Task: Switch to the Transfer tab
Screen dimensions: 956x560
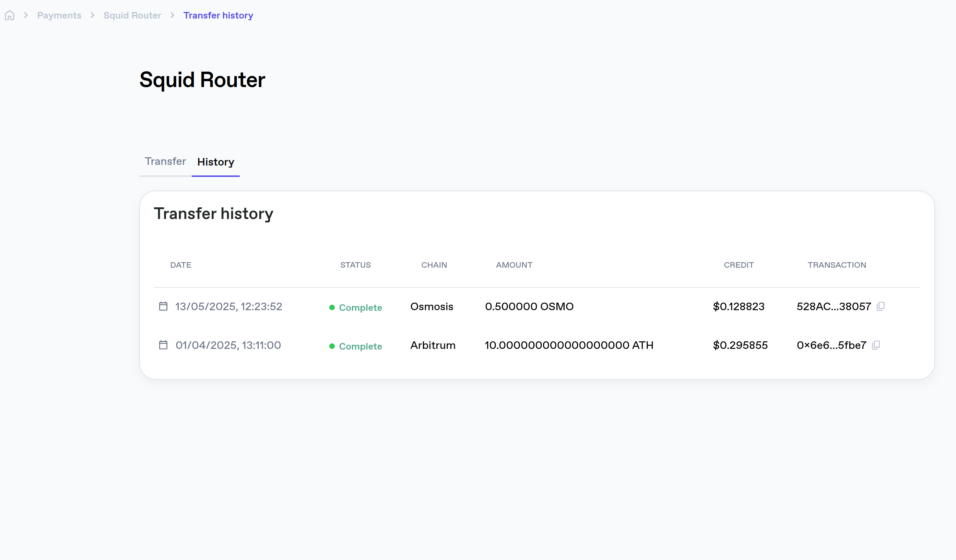Action: tap(165, 161)
